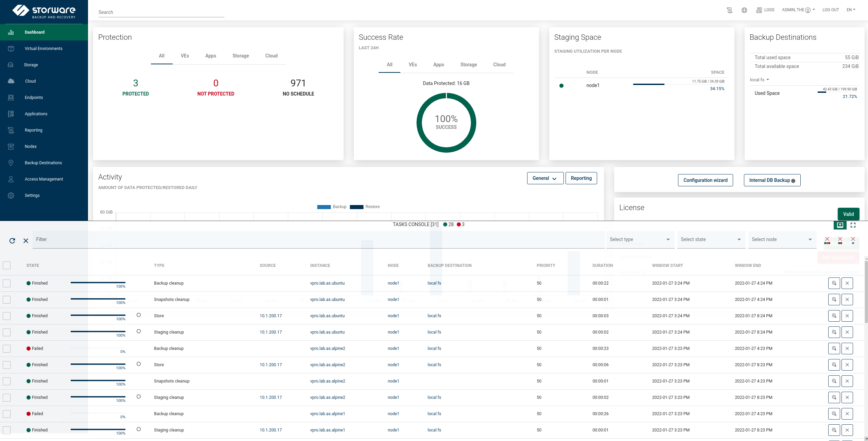Refresh the tasks console list
The image size is (868, 441).
[12, 241]
